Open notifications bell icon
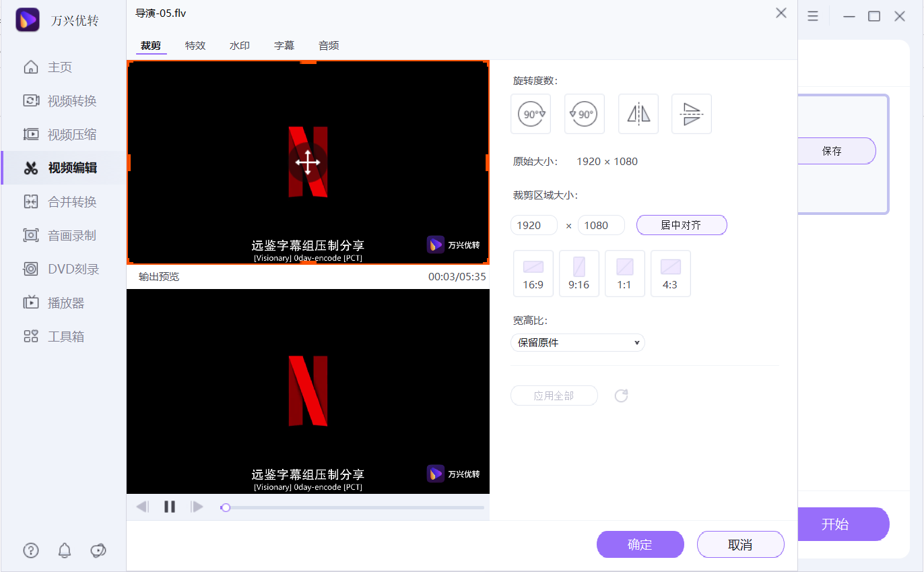This screenshot has width=924, height=572. pos(65,550)
